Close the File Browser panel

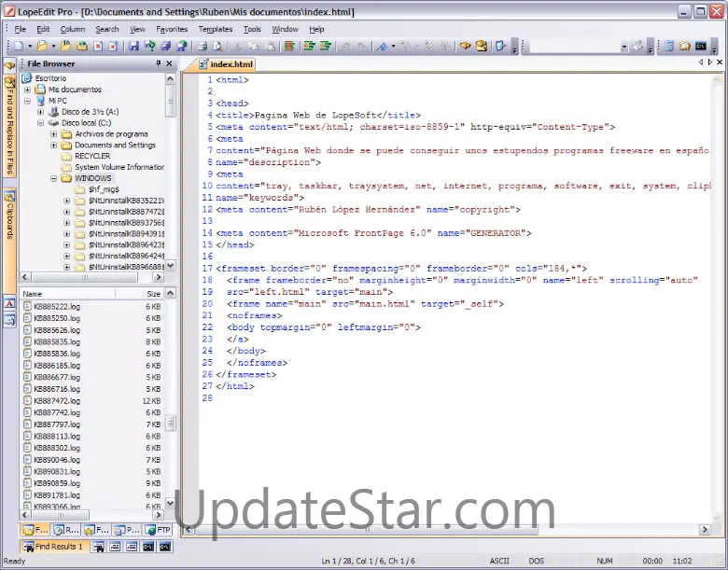[169, 63]
